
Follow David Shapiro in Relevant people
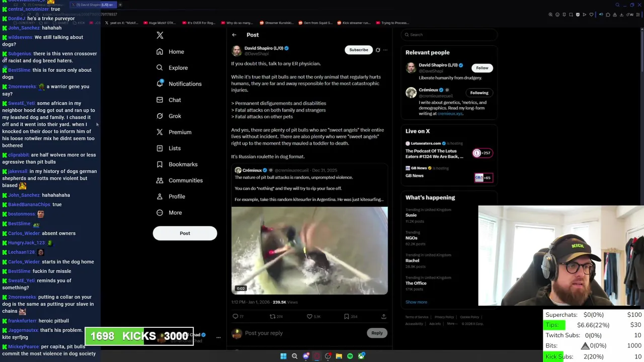click(482, 68)
